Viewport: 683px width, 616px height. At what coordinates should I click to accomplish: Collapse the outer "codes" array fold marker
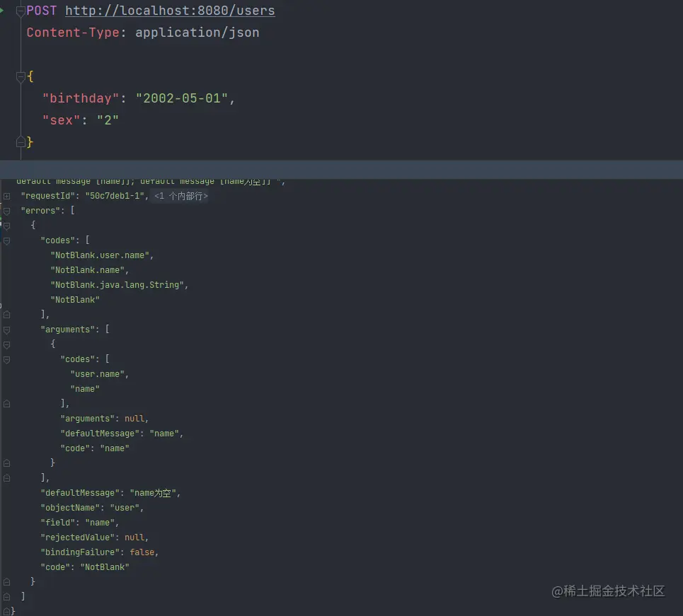pyautogui.click(x=7, y=240)
